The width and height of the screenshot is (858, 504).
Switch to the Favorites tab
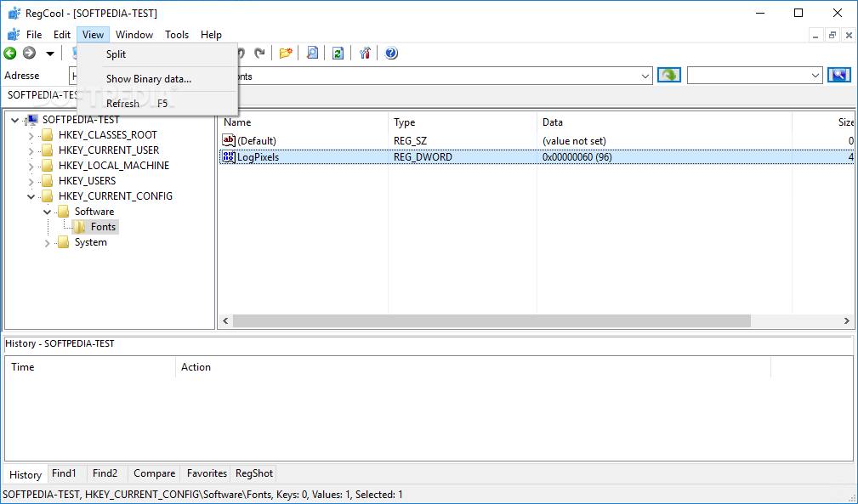click(x=207, y=473)
